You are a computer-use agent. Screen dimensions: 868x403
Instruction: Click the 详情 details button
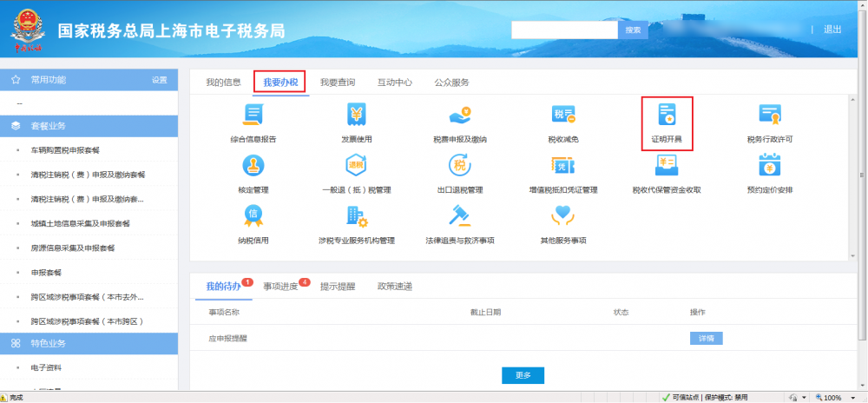706,338
